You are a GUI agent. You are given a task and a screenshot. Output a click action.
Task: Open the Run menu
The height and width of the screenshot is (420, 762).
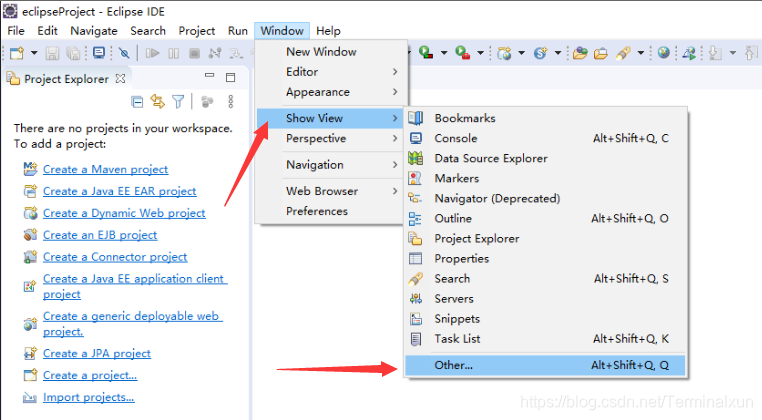click(x=238, y=31)
